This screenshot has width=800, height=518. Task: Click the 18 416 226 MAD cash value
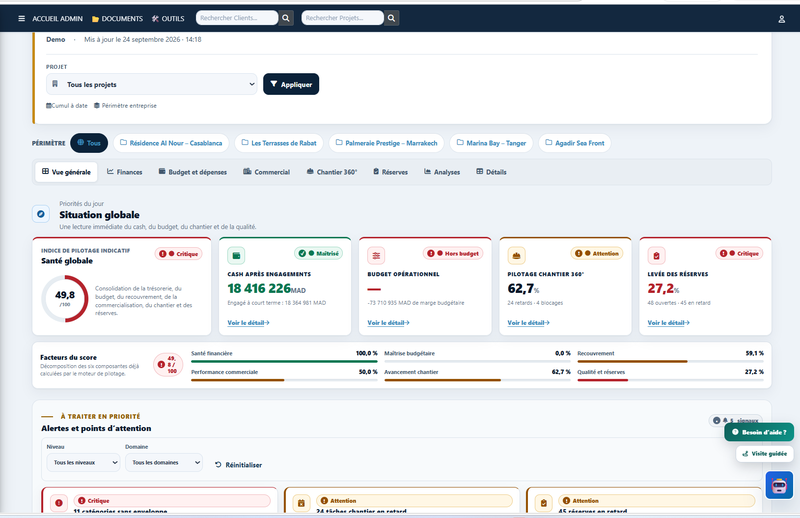[266, 288]
